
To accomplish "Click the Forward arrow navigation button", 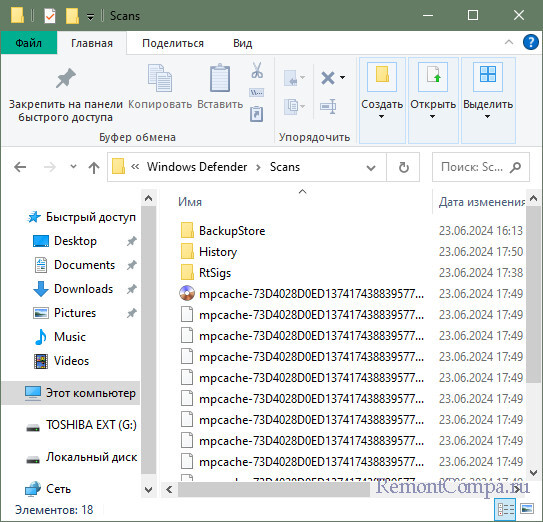I will [50, 167].
